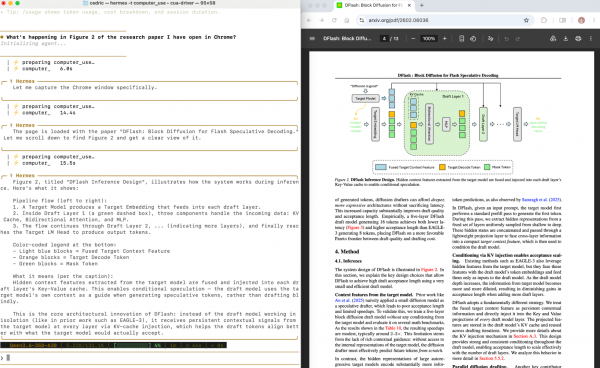Click terminal line 'computer_ 6.0s'
Viewport: 600px width, 368px height.
click(47, 69)
